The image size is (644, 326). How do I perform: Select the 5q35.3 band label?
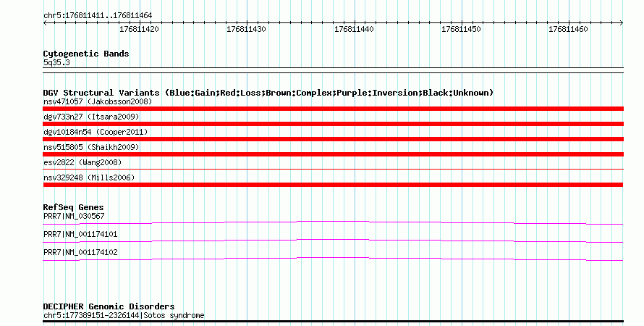[56, 62]
